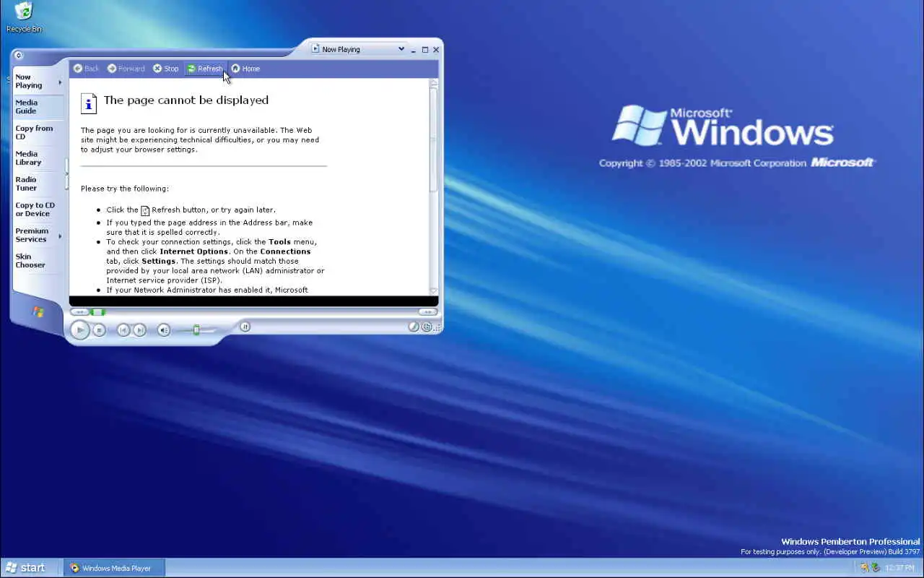924x578 pixels.
Task: Minimize the Media Player window
Action: 414,50
